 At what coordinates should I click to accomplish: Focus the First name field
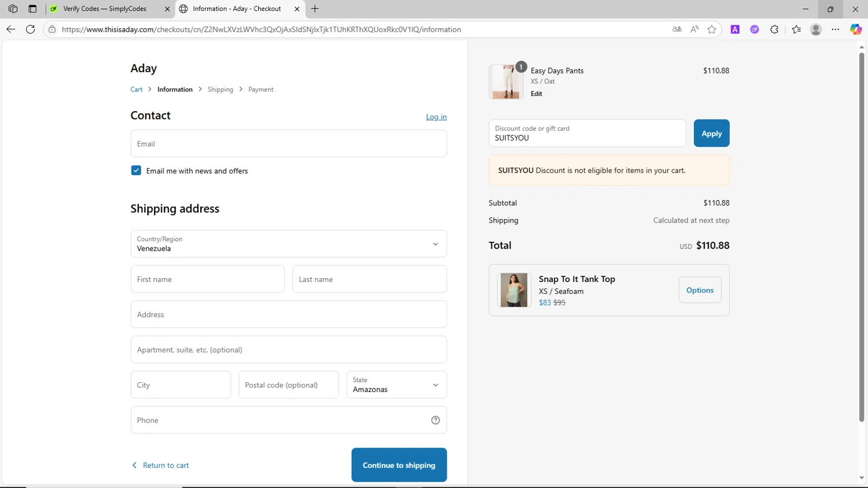[x=208, y=279]
